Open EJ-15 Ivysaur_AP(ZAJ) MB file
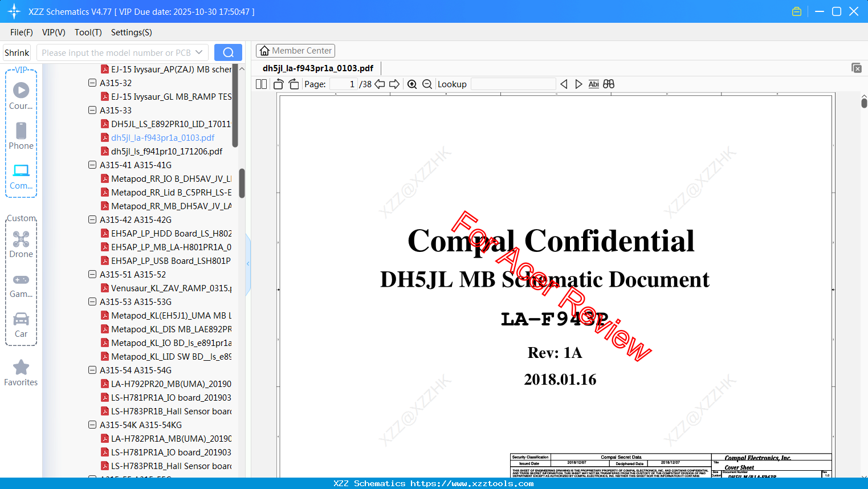 point(166,69)
